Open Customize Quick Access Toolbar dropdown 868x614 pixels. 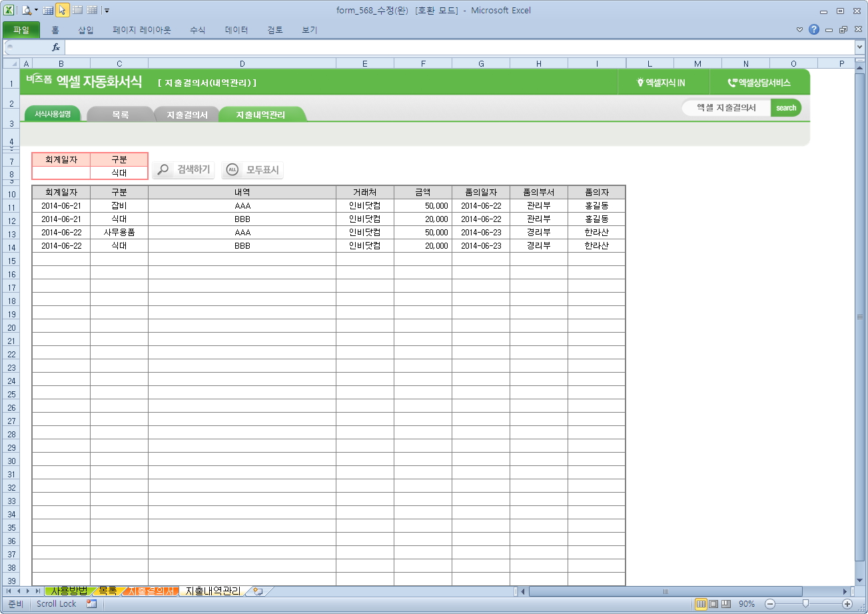(107, 11)
